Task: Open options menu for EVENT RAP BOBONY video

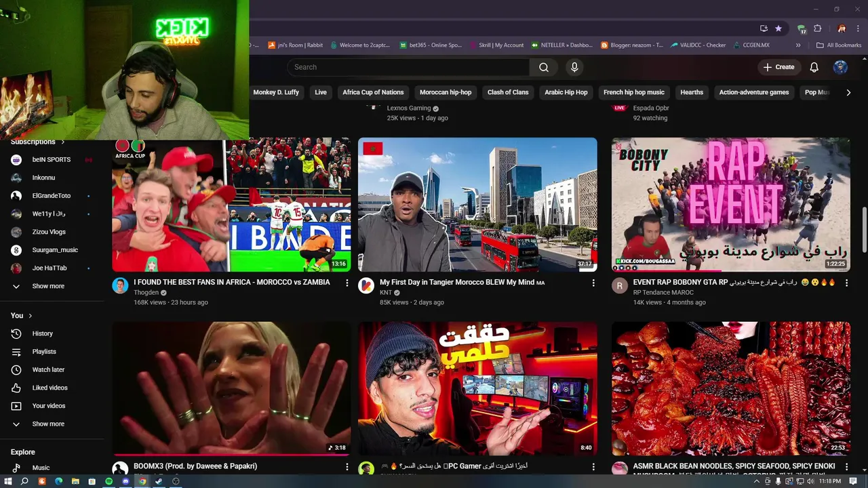Action: pos(846,283)
